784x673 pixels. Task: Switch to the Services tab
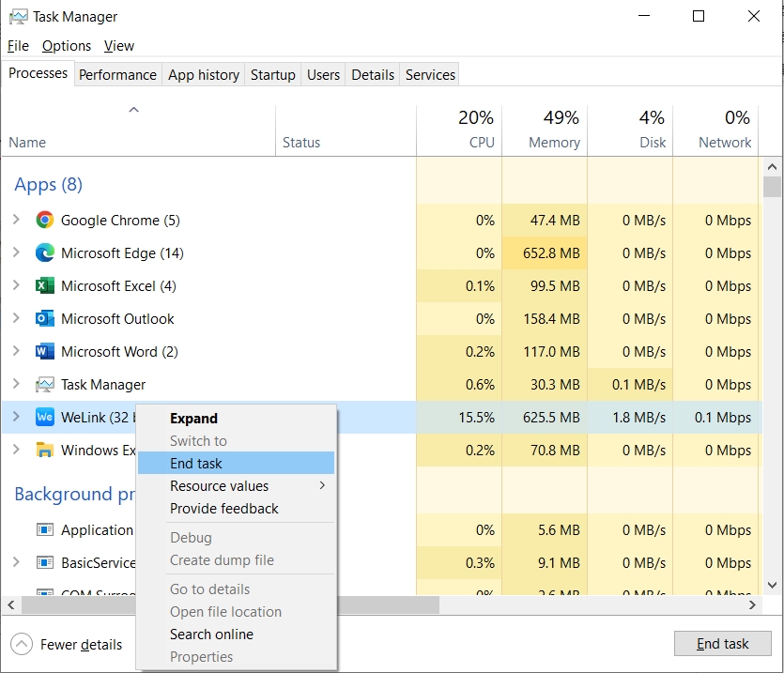430,75
